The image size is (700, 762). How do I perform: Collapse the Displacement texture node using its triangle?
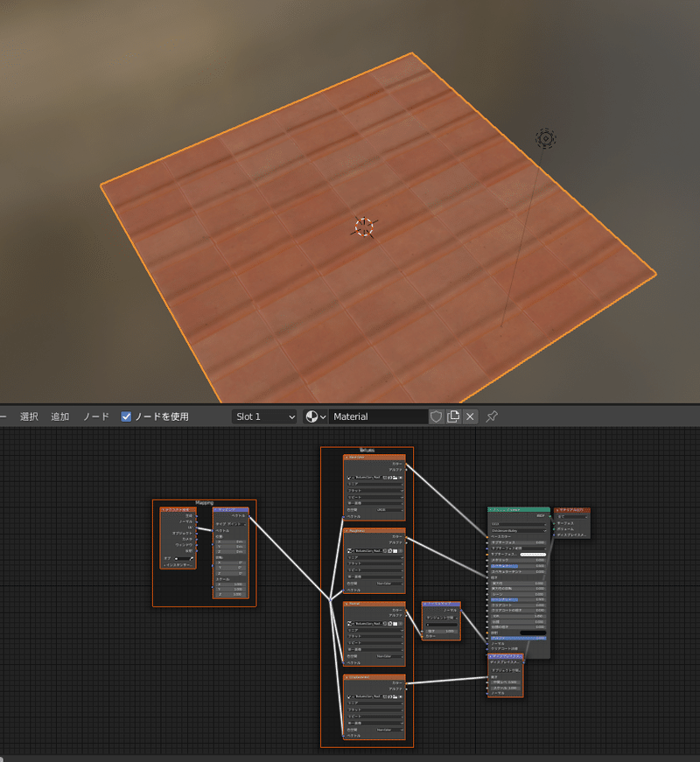click(346, 677)
